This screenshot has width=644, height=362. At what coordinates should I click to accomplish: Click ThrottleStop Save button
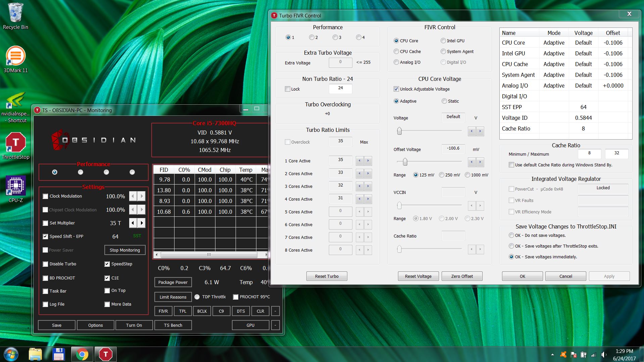point(57,325)
